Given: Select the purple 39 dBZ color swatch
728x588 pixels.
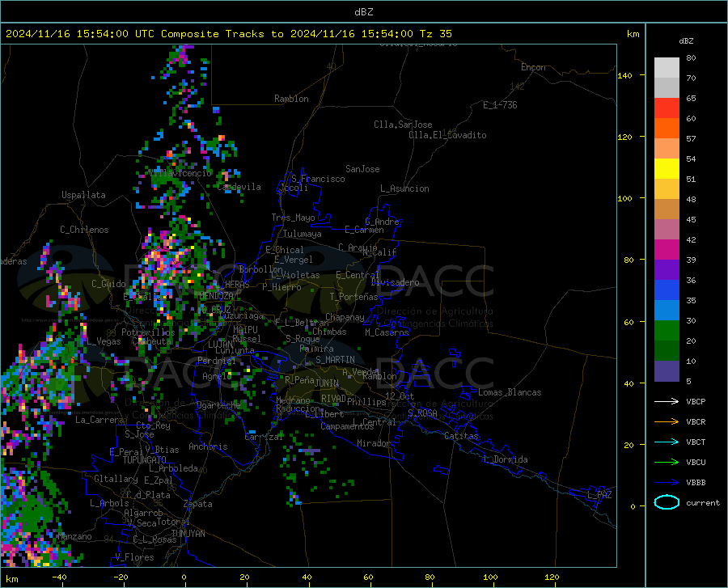Looking at the screenshot, I should 667,270.
